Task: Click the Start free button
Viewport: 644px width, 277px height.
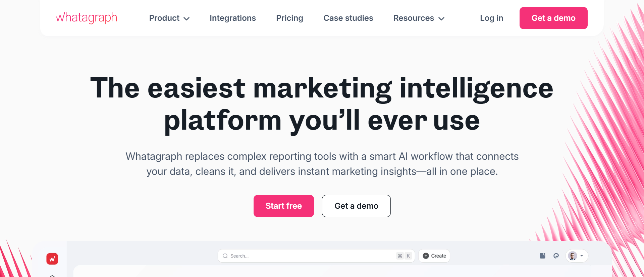Action: pos(284,206)
